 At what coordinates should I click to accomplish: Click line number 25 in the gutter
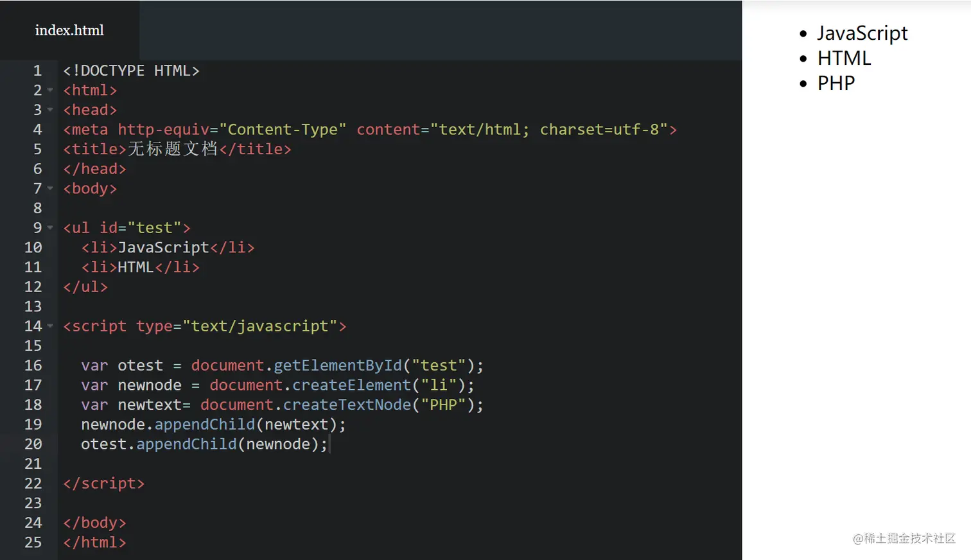tap(33, 542)
